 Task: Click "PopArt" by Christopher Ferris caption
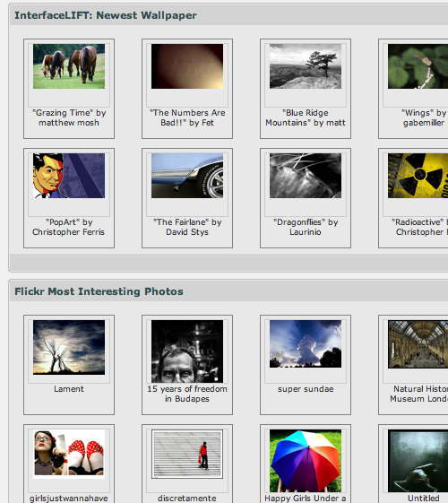(x=69, y=227)
